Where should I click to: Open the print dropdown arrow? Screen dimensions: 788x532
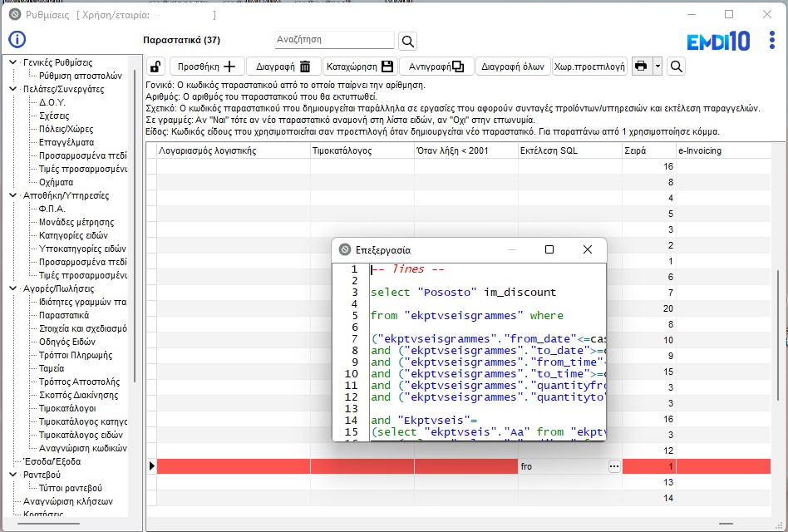(x=657, y=66)
